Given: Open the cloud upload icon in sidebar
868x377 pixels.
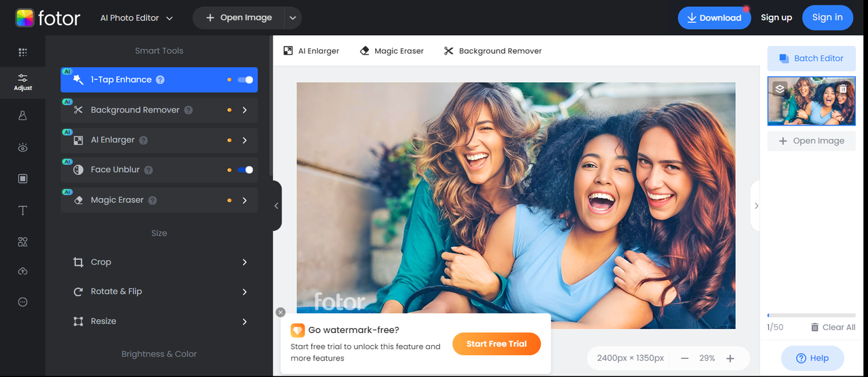Looking at the screenshot, I should click(22, 271).
